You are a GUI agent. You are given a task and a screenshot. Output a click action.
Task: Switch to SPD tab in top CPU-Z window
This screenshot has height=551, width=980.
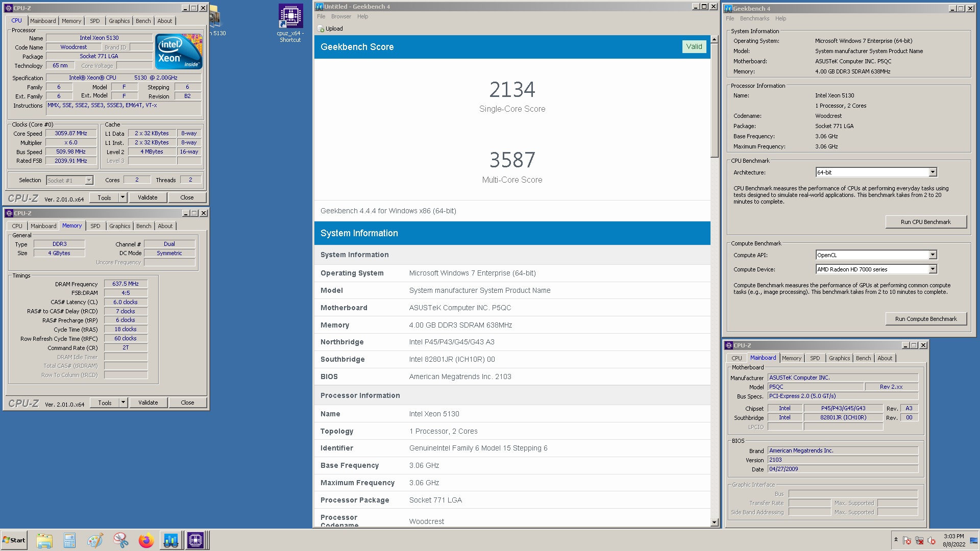pyautogui.click(x=95, y=21)
